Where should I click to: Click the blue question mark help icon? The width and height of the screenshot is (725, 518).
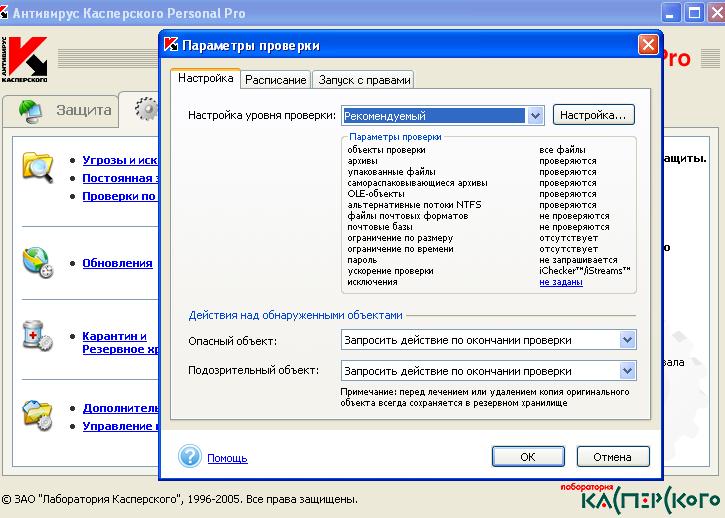click(x=190, y=456)
